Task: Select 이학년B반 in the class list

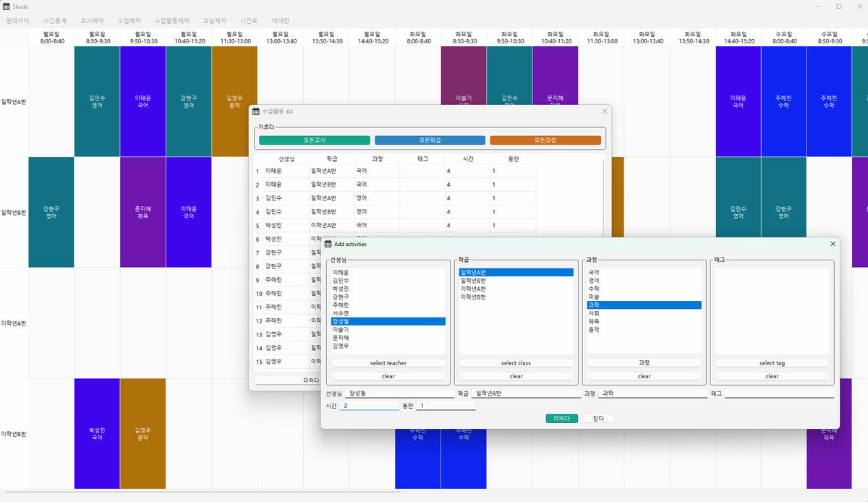Action: [516, 297]
